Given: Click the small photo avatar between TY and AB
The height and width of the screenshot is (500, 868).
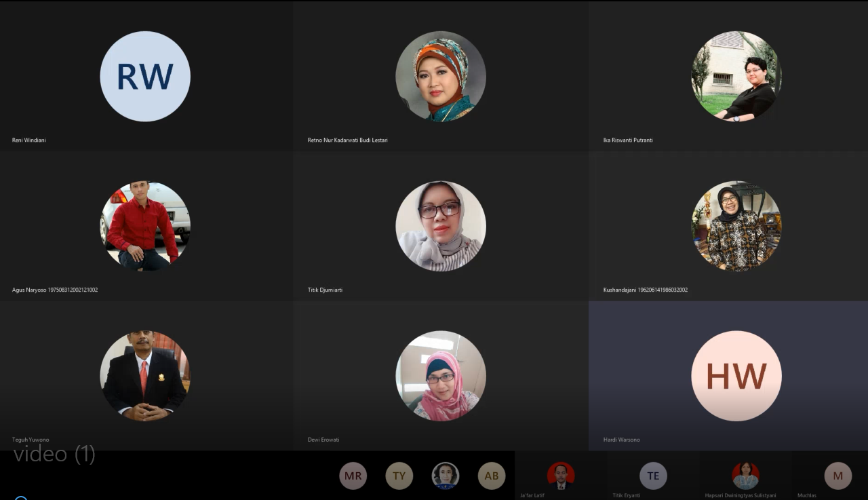Looking at the screenshot, I should pyautogui.click(x=445, y=476).
